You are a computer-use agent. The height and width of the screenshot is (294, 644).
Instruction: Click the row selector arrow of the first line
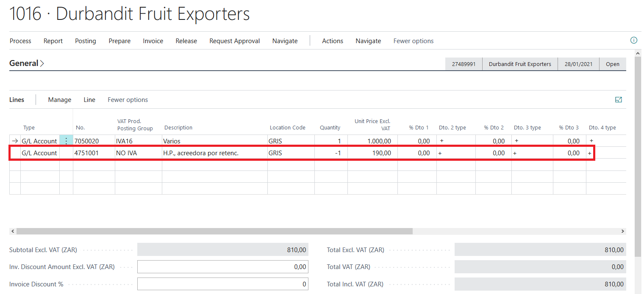pyautogui.click(x=15, y=141)
